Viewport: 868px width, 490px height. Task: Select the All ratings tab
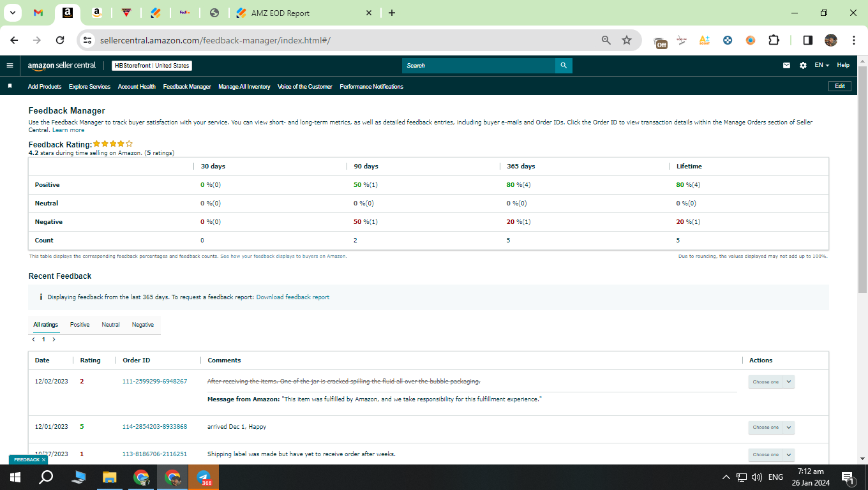[46, 325]
